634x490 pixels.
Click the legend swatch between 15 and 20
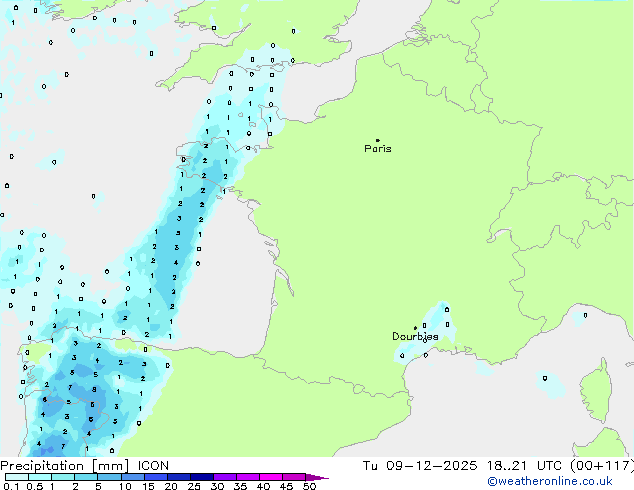tap(155, 477)
